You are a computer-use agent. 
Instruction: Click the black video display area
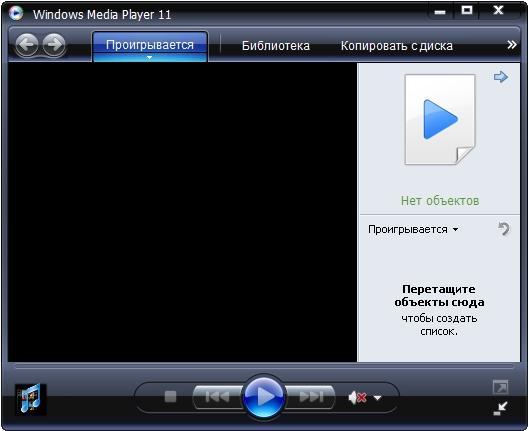point(182,212)
